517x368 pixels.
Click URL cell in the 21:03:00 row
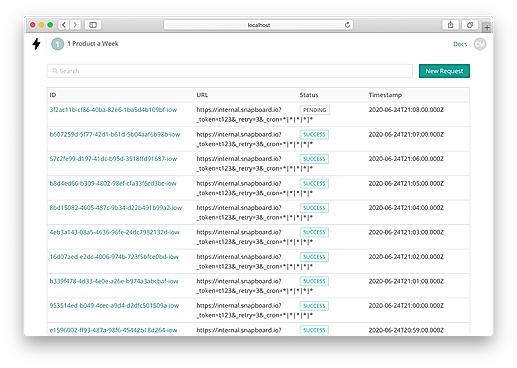(x=255, y=237)
